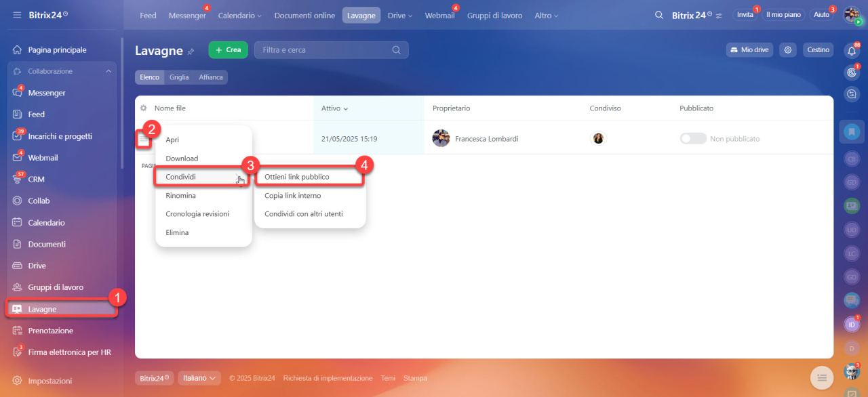
Task: Open Messenger in the left sidebar
Action: [47, 93]
